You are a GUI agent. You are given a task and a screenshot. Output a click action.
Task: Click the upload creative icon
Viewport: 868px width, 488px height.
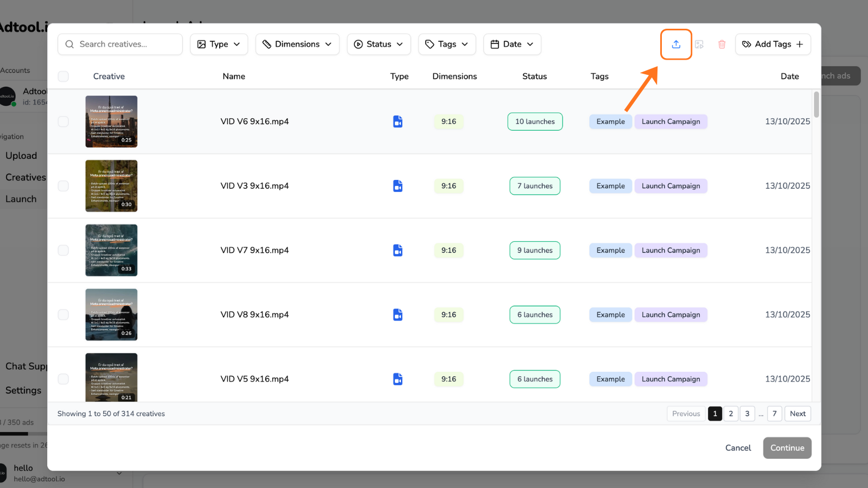tap(675, 44)
